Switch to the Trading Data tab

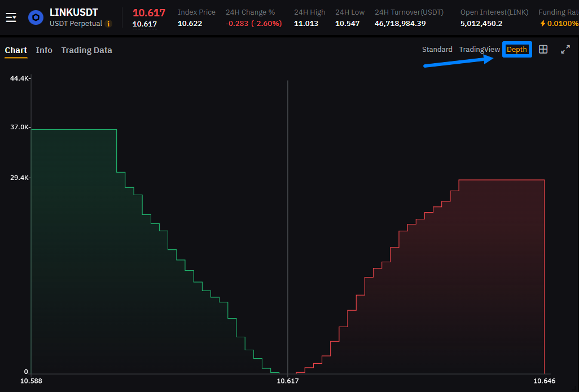pyautogui.click(x=86, y=50)
